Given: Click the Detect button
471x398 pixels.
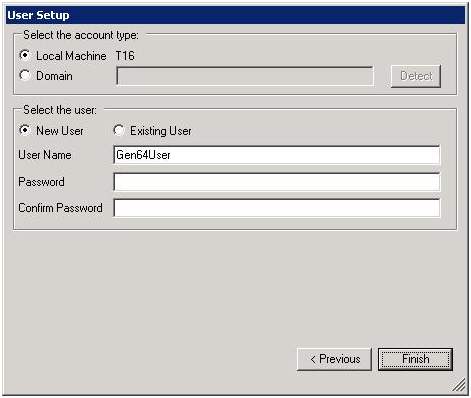Looking at the screenshot, I should pos(416,76).
